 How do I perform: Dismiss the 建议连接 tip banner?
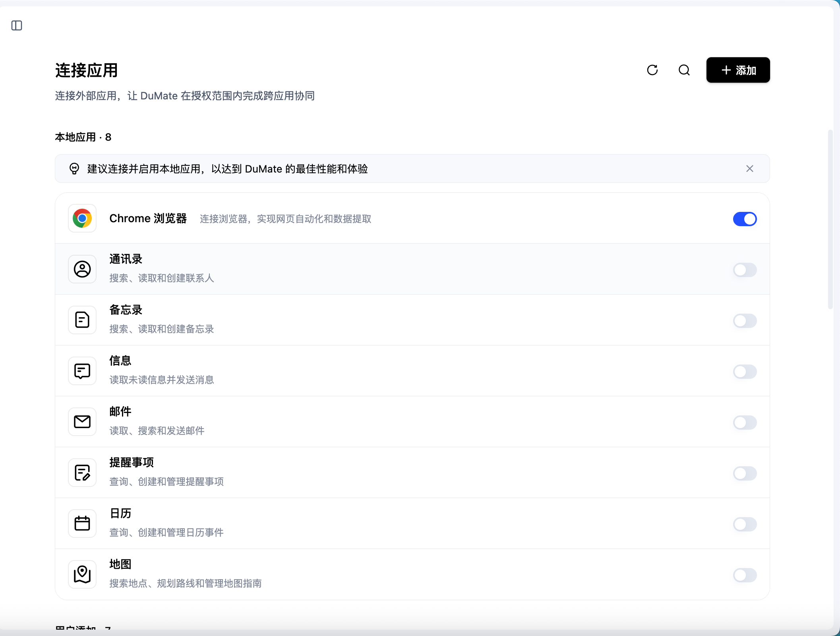(750, 169)
